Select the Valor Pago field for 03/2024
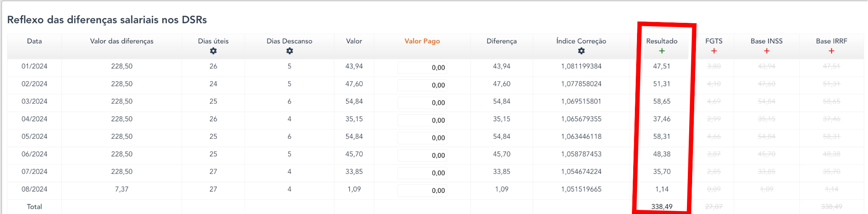The height and width of the screenshot is (214, 868). pyautogui.click(x=422, y=103)
